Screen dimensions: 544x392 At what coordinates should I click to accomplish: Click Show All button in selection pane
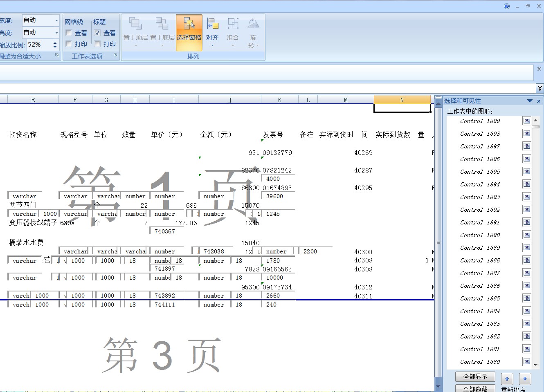pyautogui.click(x=475, y=376)
